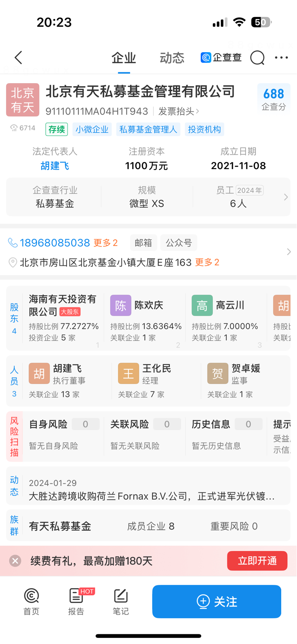Tap the 陈 avatar of 陈欢庆
This screenshot has width=297, height=644.
pyautogui.click(x=120, y=306)
